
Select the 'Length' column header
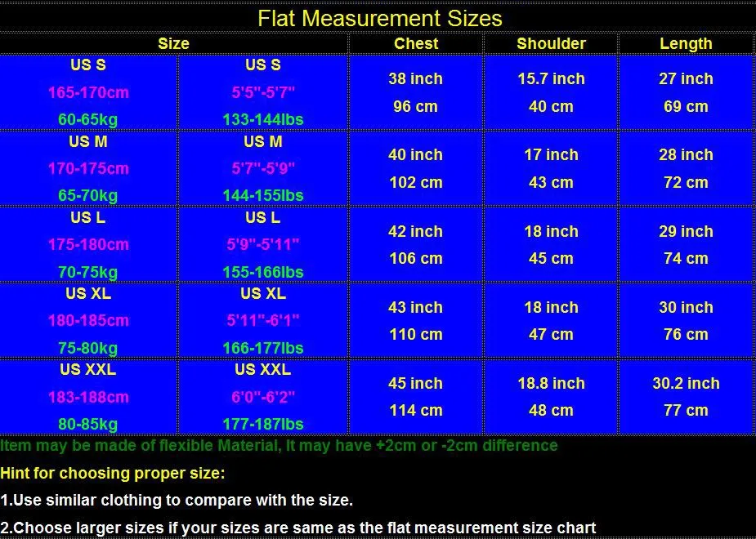(x=686, y=43)
